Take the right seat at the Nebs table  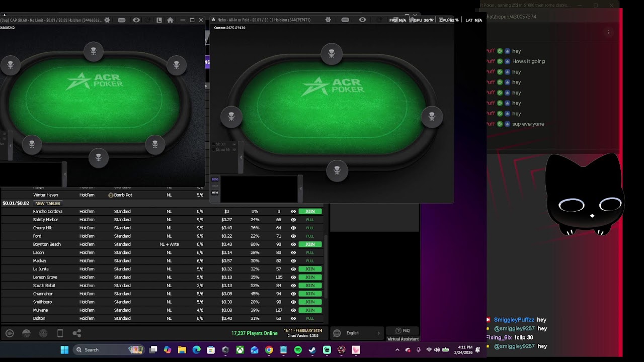tap(432, 116)
